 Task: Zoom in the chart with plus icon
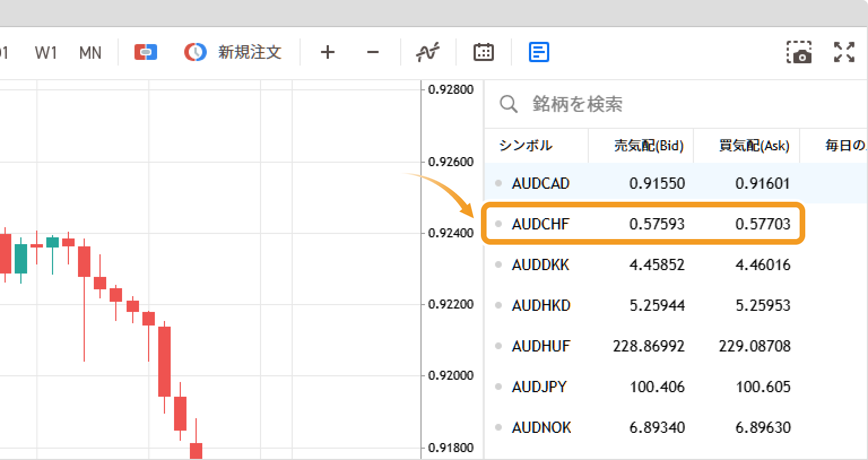click(x=328, y=53)
